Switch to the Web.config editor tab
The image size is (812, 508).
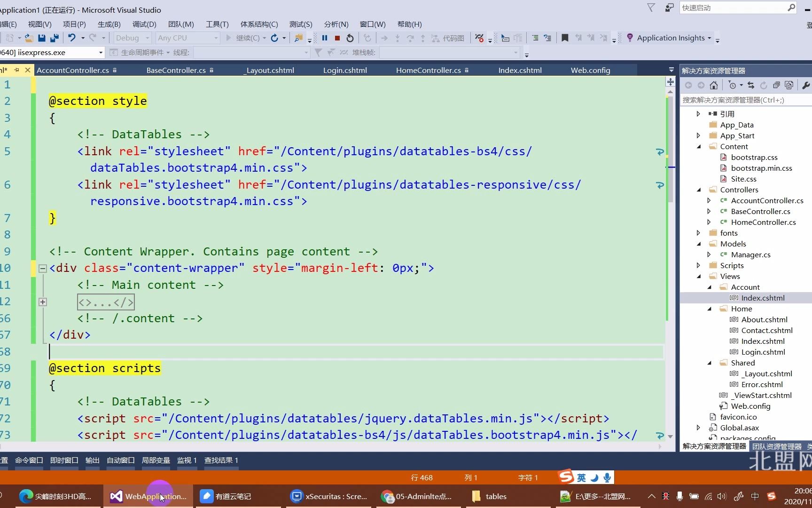[590, 70]
